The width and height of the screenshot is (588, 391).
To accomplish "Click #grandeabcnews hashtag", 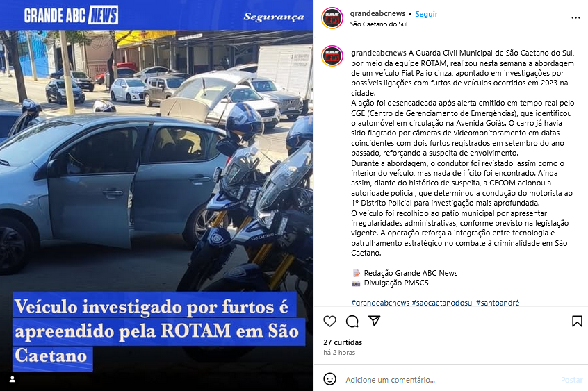I will tap(380, 303).
